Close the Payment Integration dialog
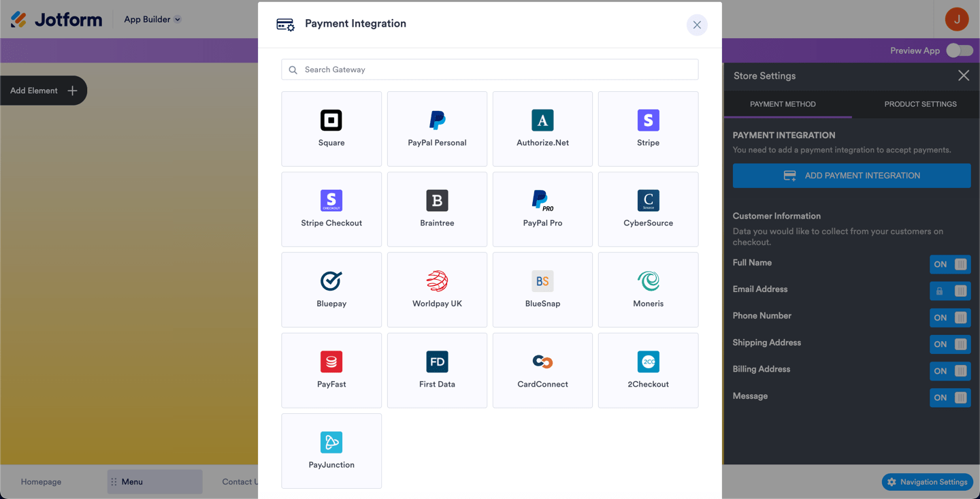The width and height of the screenshot is (980, 499). 697,25
